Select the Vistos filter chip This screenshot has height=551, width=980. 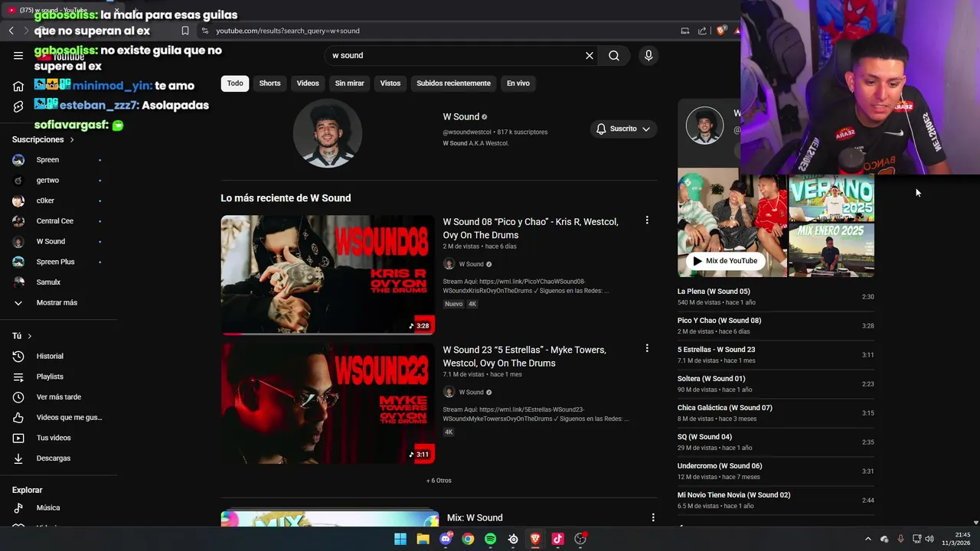pyautogui.click(x=390, y=83)
